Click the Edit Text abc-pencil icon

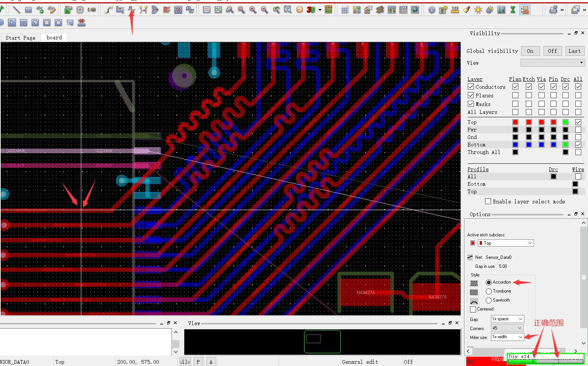[52, 10]
